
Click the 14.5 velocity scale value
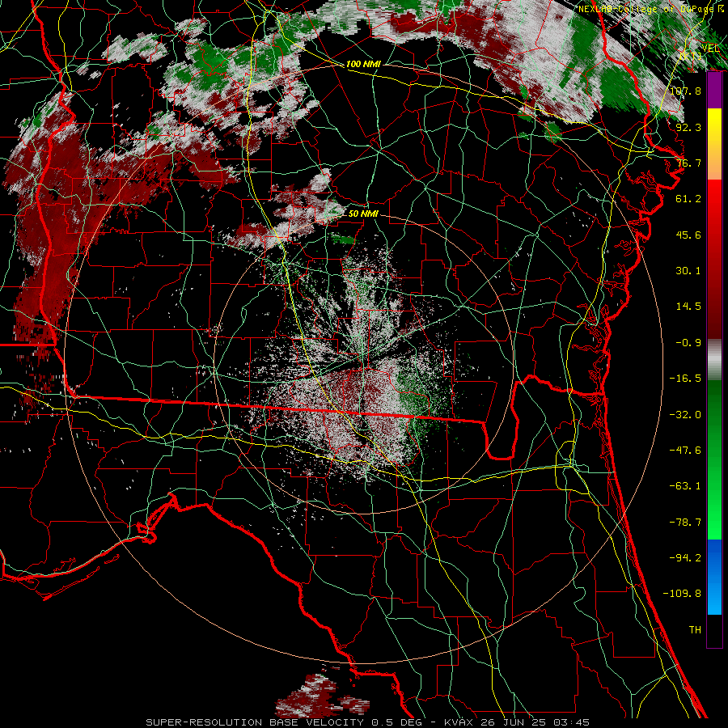pos(688,307)
